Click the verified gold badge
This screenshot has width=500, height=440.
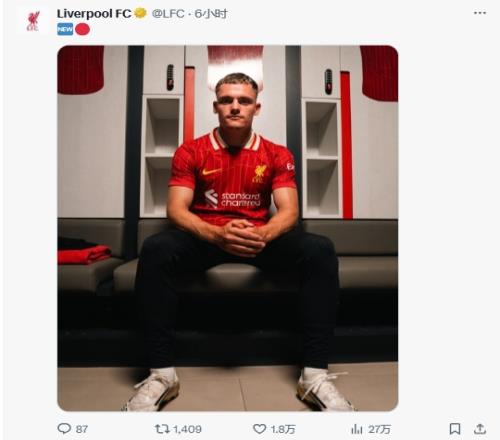(141, 13)
